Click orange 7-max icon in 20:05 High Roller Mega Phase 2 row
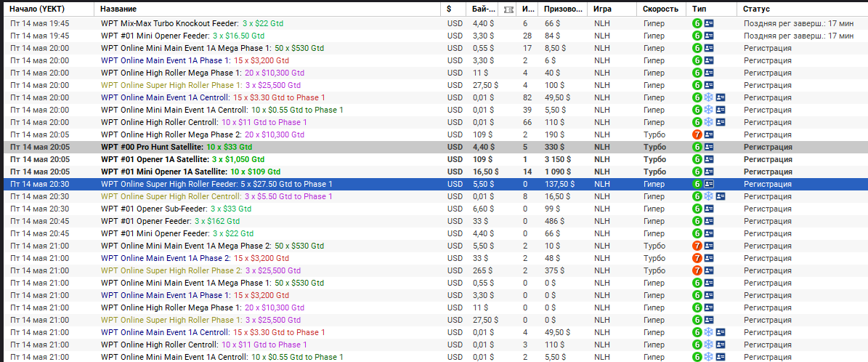The height and width of the screenshot is (362, 868). (697, 134)
